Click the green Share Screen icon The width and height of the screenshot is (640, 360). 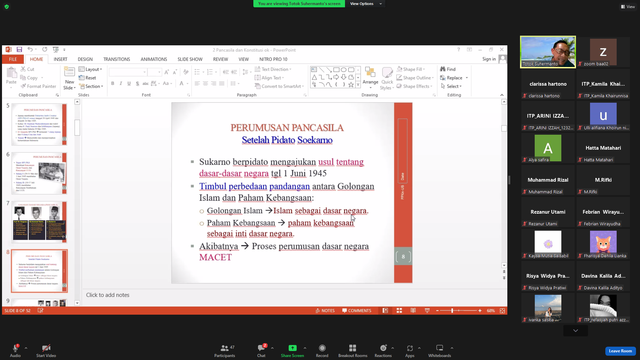coord(292,348)
